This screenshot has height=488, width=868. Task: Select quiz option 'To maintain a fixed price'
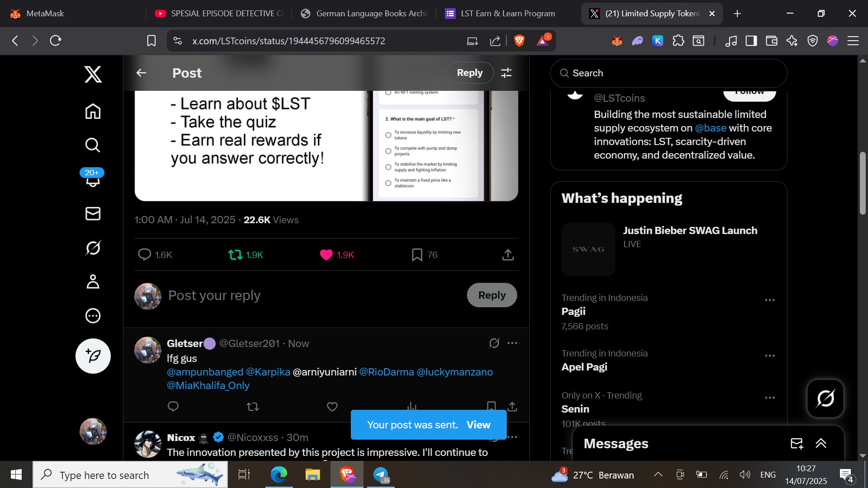[x=388, y=183]
